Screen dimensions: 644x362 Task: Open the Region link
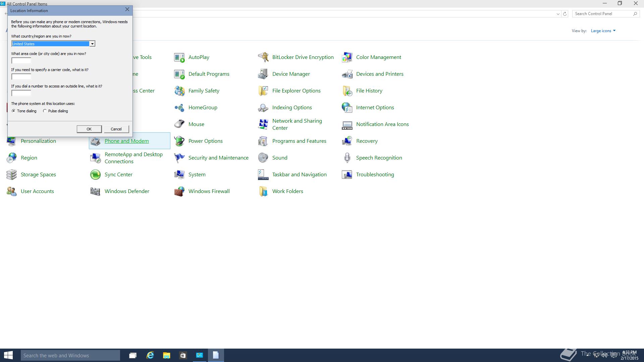29,158
